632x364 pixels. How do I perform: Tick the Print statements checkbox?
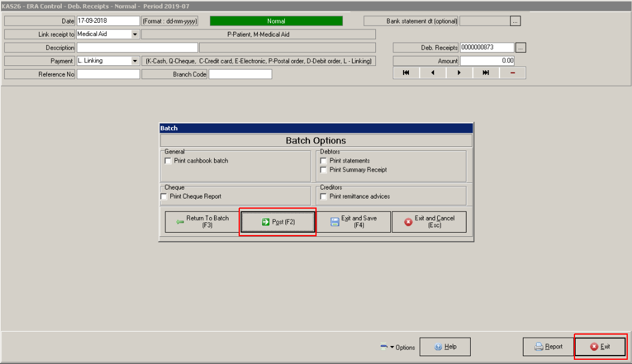coord(324,161)
